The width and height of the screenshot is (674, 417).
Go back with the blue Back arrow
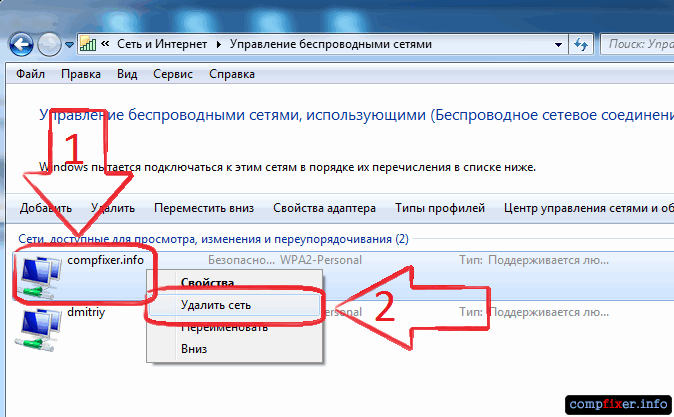pyautogui.click(x=21, y=44)
